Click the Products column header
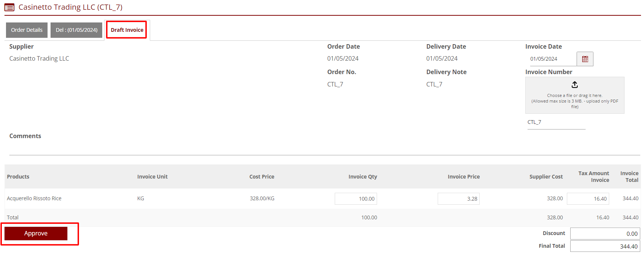This screenshot has height=259, width=644. (18, 177)
